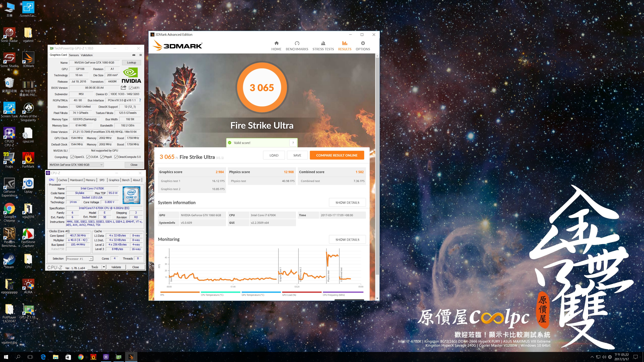Open STRESS TESTS in 3DMark
The image size is (644, 362).
tap(323, 46)
